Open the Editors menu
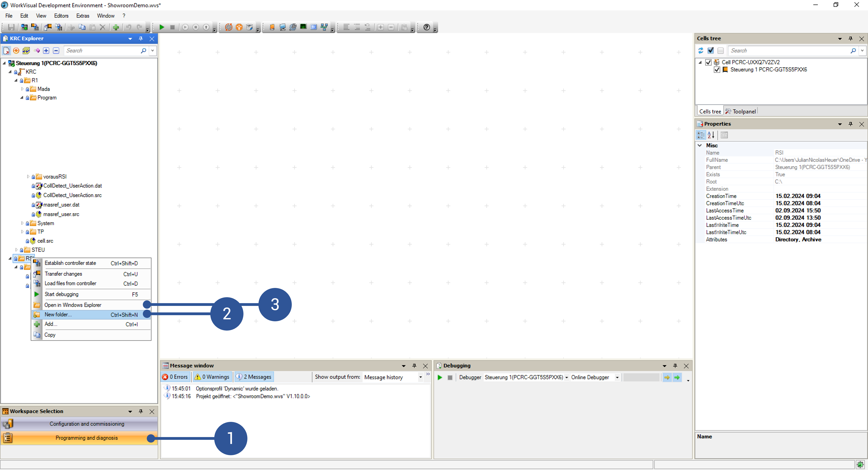This screenshot has height=470, width=868. [61, 16]
